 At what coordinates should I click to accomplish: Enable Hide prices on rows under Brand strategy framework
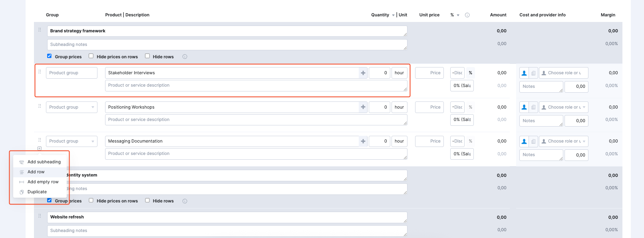click(91, 56)
